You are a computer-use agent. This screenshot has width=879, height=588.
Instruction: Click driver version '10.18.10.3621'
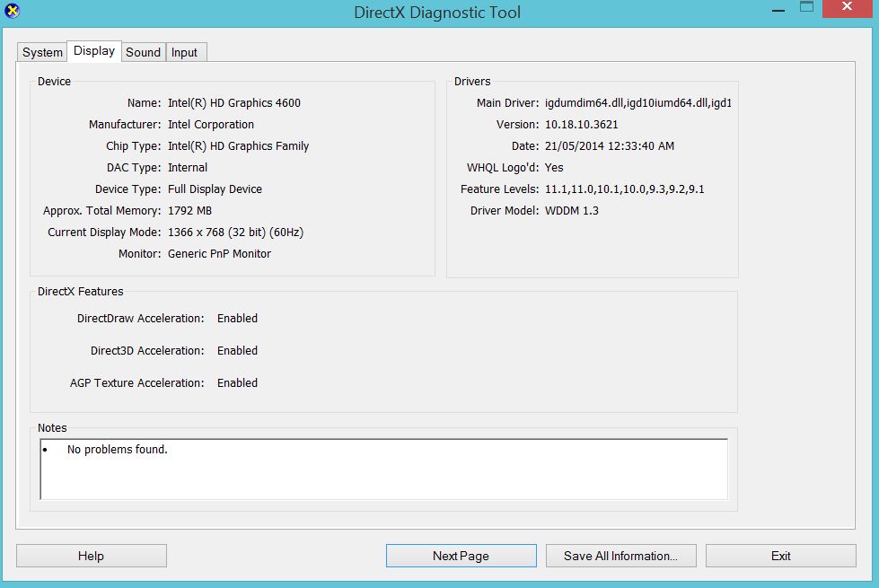click(581, 125)
